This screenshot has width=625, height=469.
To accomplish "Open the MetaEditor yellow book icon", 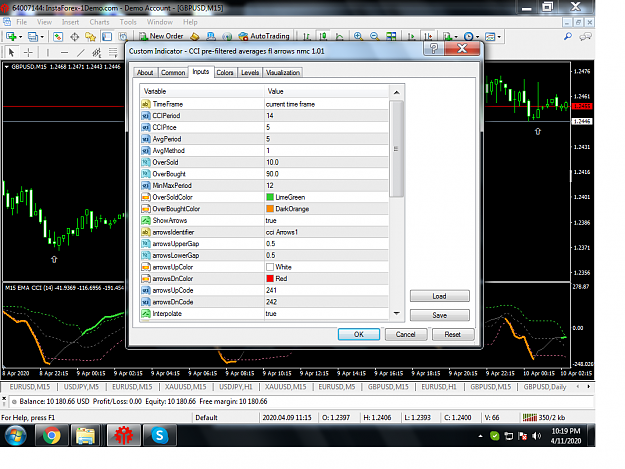I will [x=195, y=37].
